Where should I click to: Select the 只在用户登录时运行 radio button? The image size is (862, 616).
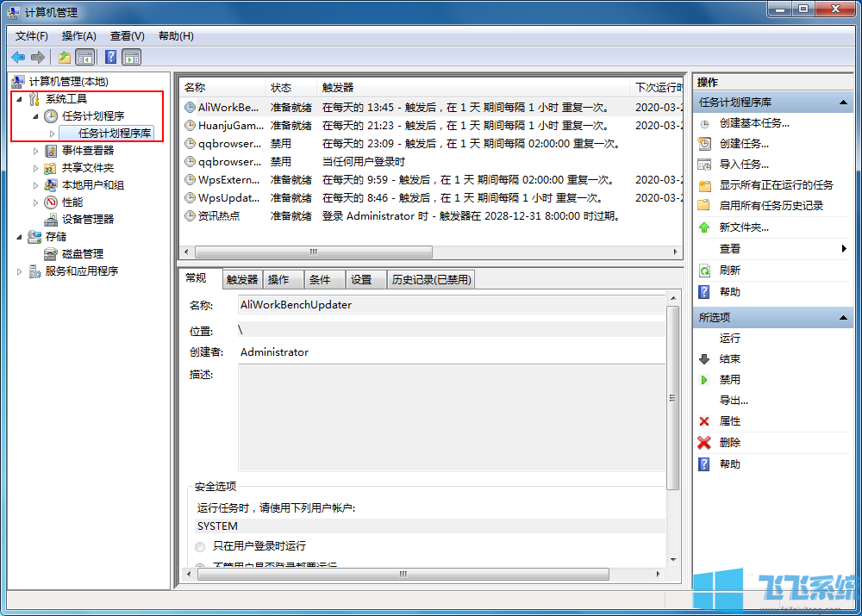tap(199, 546)
